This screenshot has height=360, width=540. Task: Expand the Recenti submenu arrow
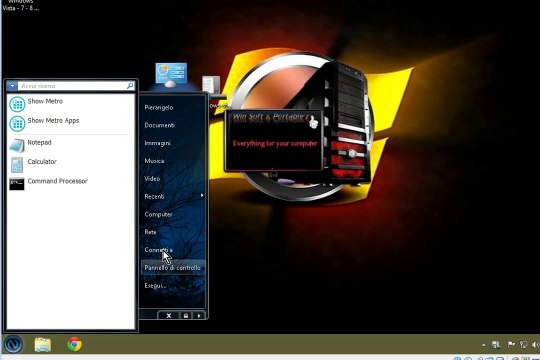(x=202, y=196)
